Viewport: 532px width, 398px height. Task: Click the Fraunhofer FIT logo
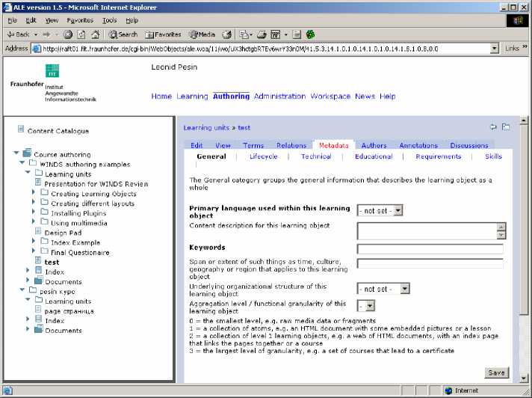click(52, 71)
